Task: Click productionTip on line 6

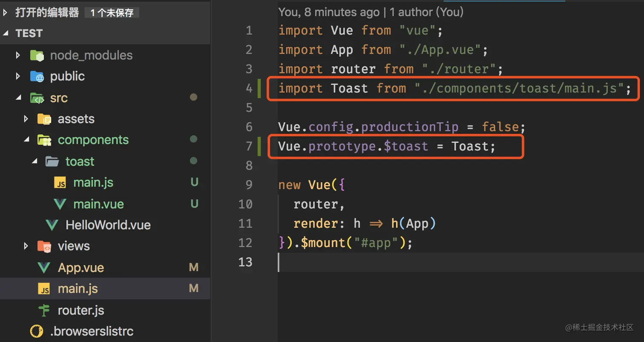Action: tap(410, 127)
